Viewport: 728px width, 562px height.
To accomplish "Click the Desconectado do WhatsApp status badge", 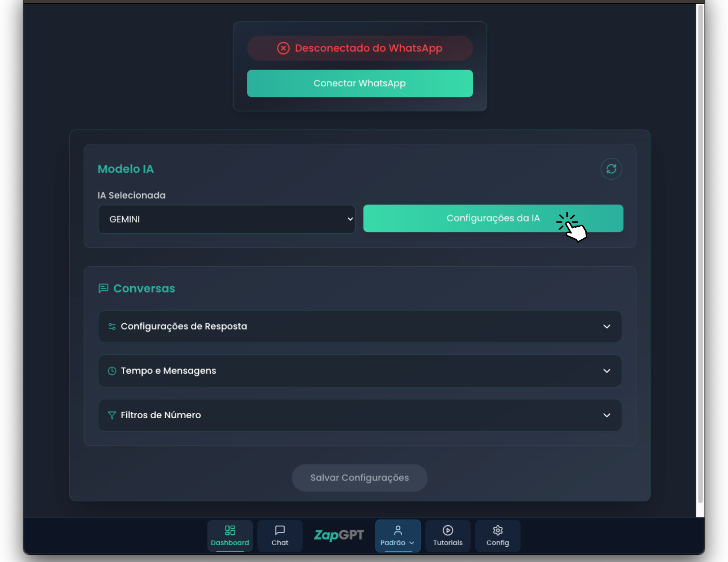I will pyautogui.click(x=360, y=48).
